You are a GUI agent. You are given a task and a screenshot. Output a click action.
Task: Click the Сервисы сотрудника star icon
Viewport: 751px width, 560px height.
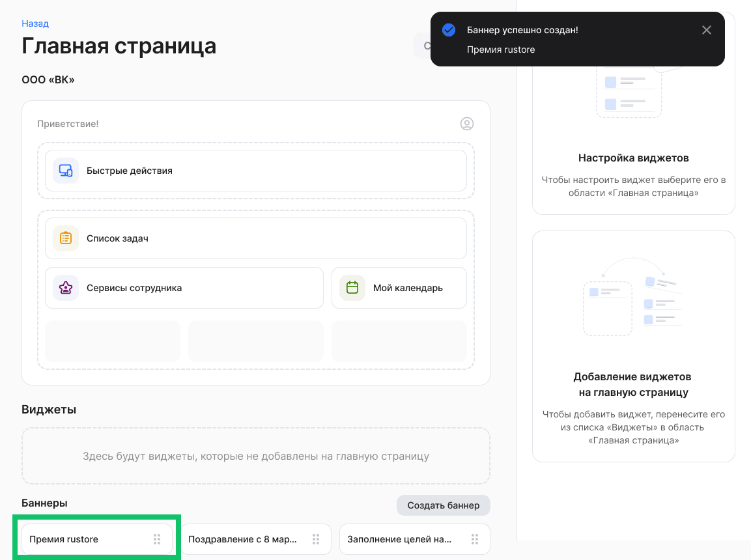click(x=65, y=287)
